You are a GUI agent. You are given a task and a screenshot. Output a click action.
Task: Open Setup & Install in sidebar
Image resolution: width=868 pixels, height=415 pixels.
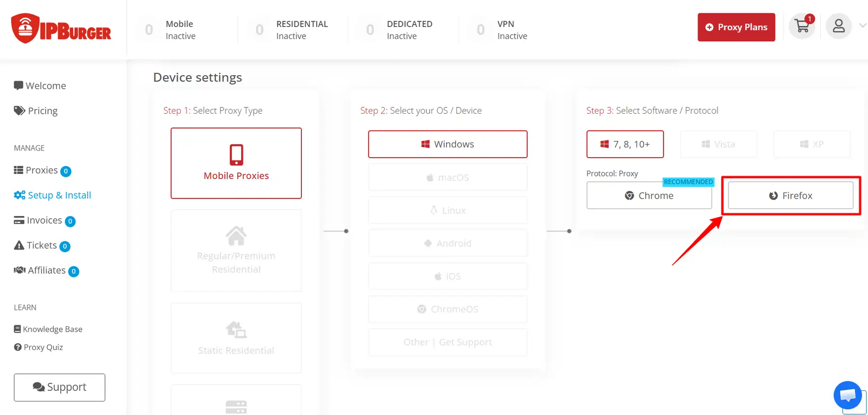(53, 195)
